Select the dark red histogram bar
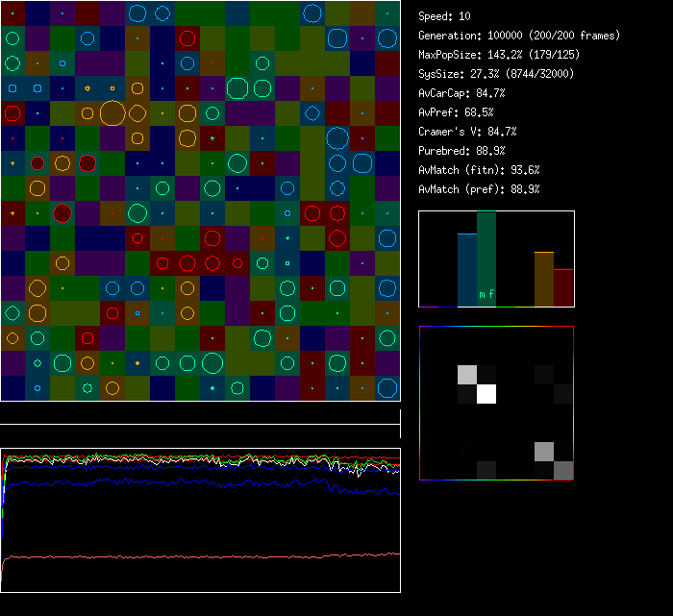This screenshot has width=673, height=616. 563,287
